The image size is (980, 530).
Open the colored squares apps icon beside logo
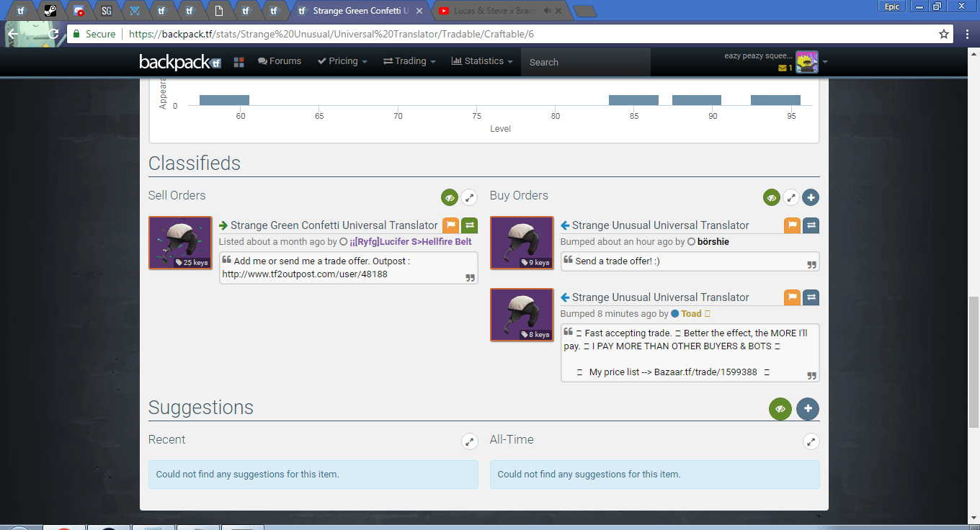[239, 63]
